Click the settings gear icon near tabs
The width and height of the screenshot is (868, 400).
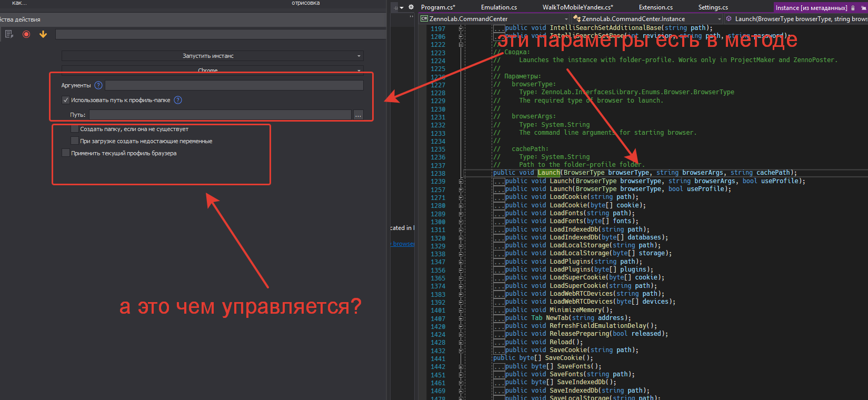(x=411, y=7)
